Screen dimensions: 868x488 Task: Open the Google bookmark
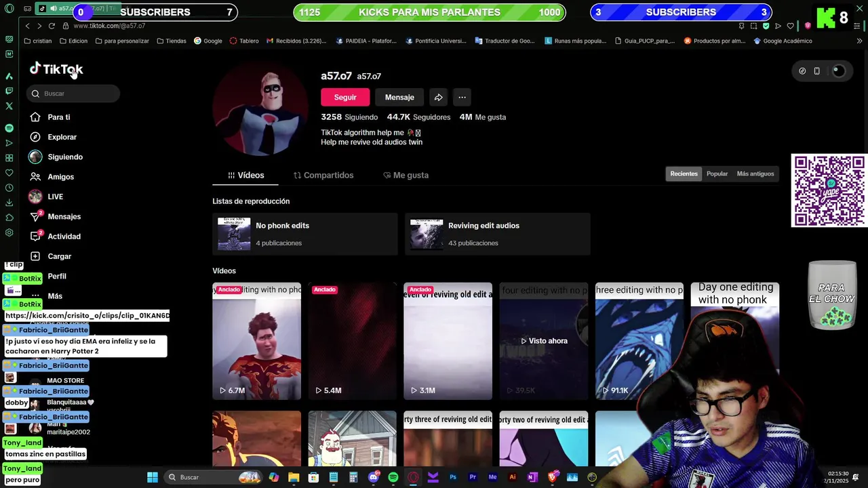(x=208, y=41)
